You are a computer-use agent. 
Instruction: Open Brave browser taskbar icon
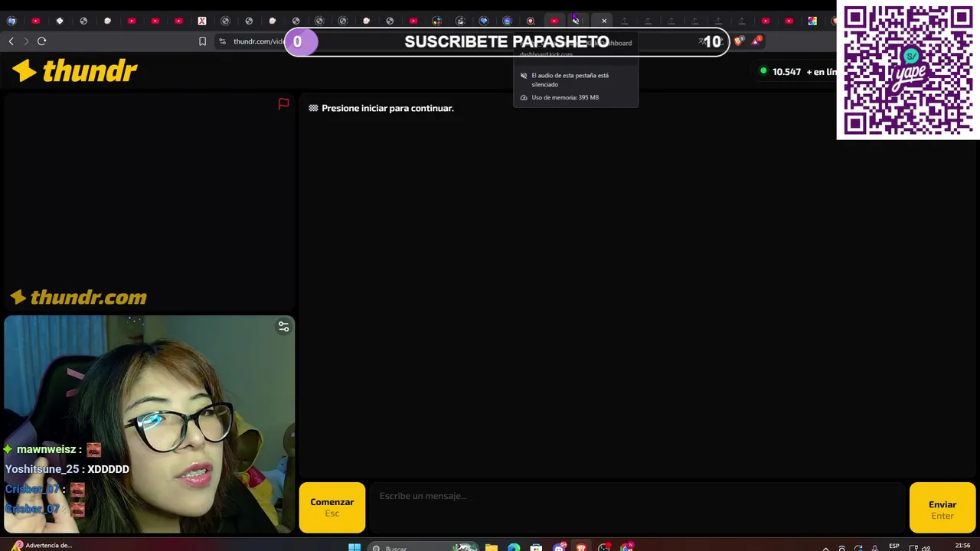(x=582, y=547)
